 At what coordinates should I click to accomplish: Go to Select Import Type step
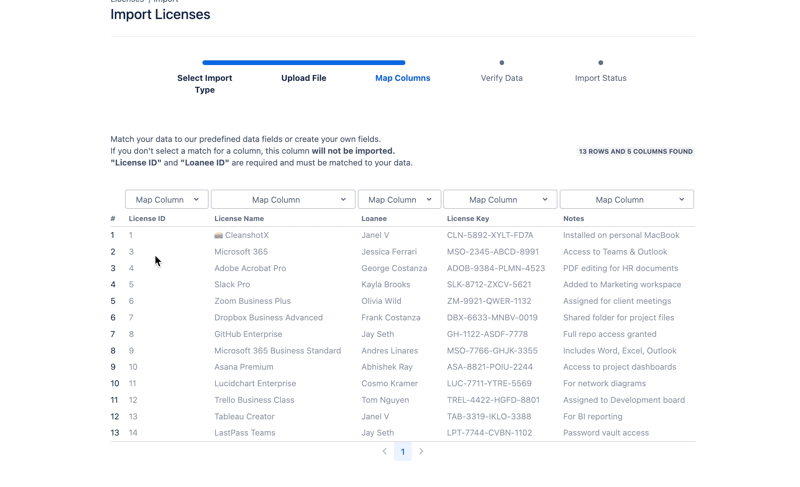(x=205, y=84)
